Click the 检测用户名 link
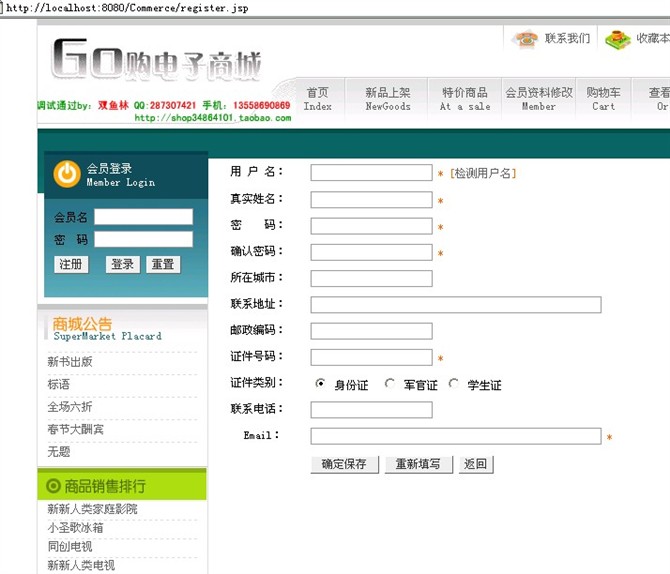The width and height of the screenshot is (670, 574). coord(483,173)
